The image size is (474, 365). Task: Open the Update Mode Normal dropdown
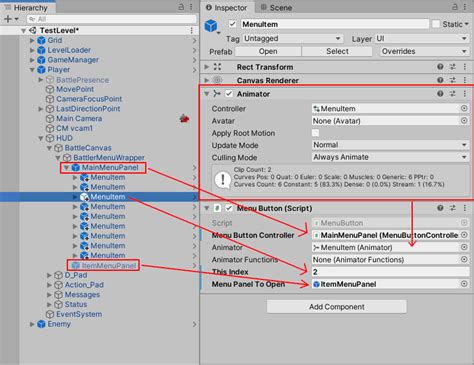coord(390,145)
